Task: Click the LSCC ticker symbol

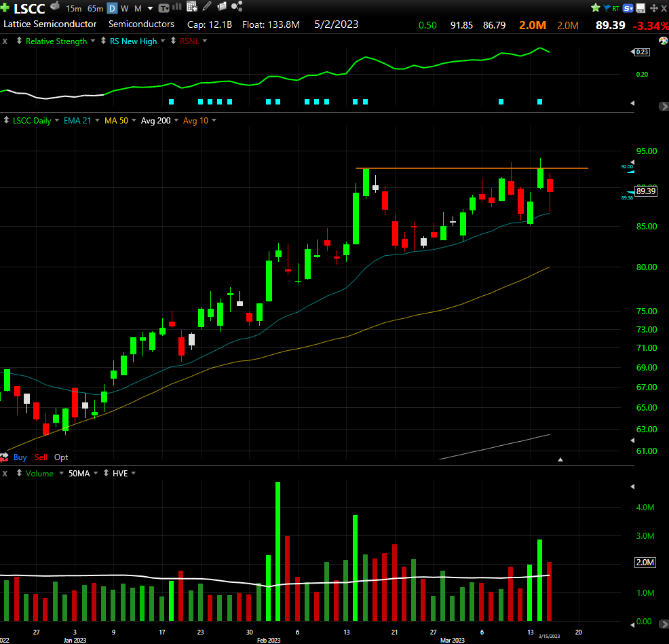Action: [29, 9]
